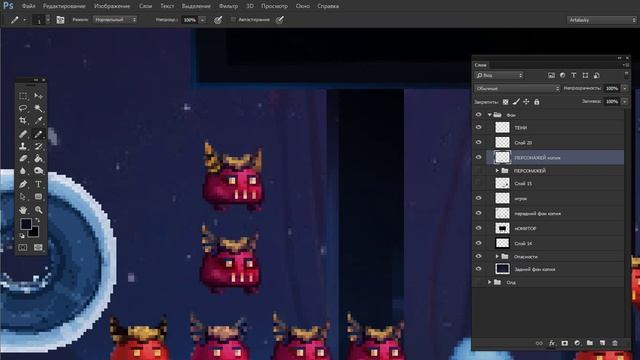Select the Lasso tool

coord(23,108)
